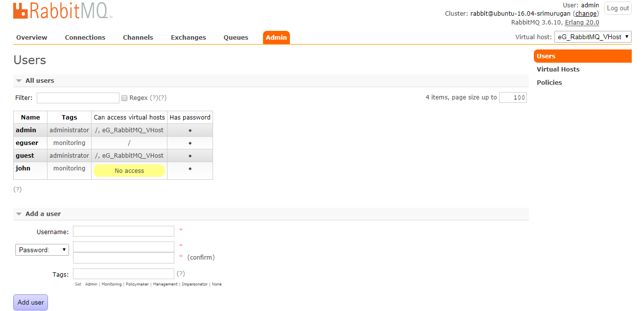Screen dimensions: 644x311
Task: Open the first (?) help next to Regex
Action: (154, 98)
